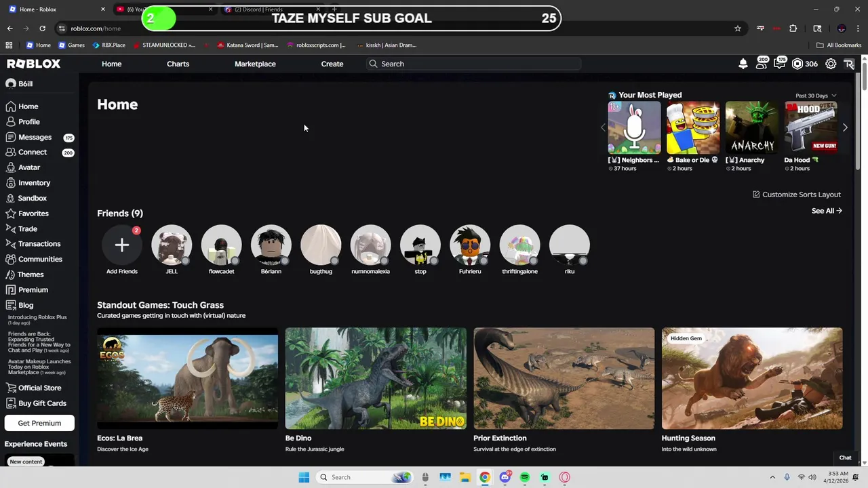Open File Explorer from the taskbar
868x488 pixels.
[x=465, y=477]
